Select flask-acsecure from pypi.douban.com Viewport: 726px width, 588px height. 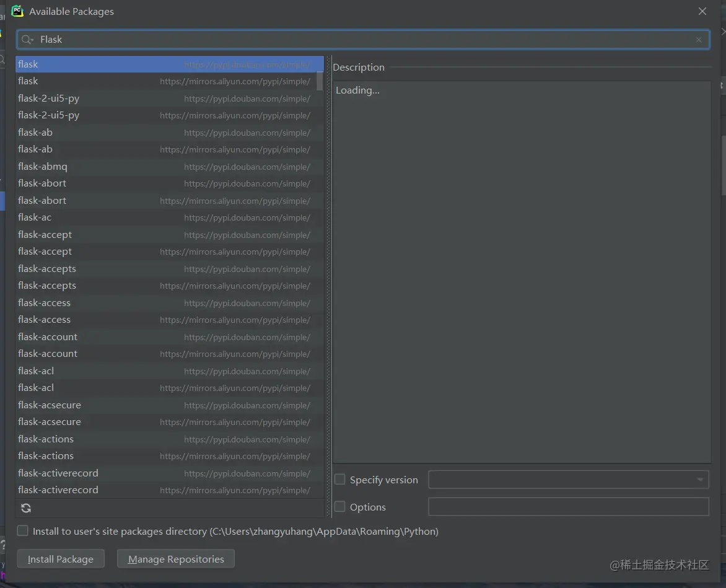pos(170,405)
